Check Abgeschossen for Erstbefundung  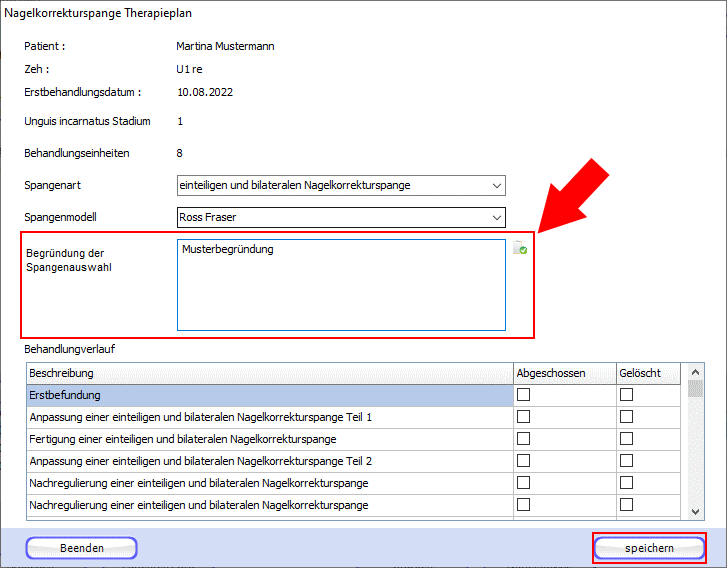pyautogui.click(x=523, y=395)
